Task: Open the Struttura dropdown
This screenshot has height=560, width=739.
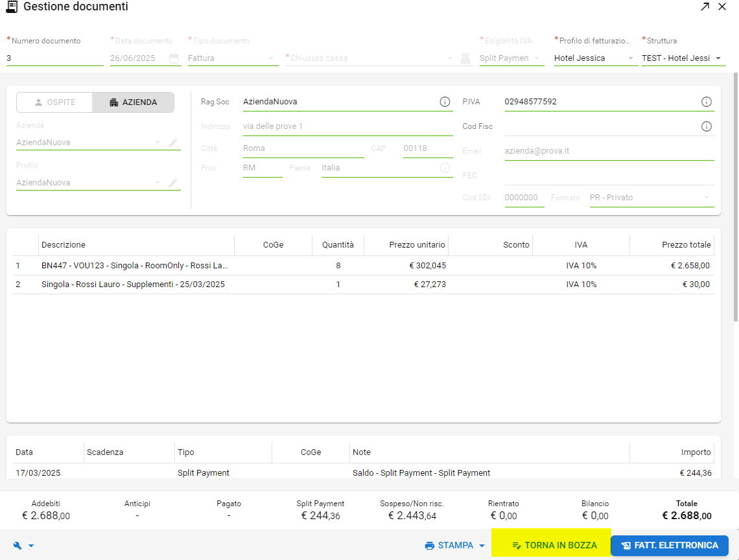Action: click(683, 58)
